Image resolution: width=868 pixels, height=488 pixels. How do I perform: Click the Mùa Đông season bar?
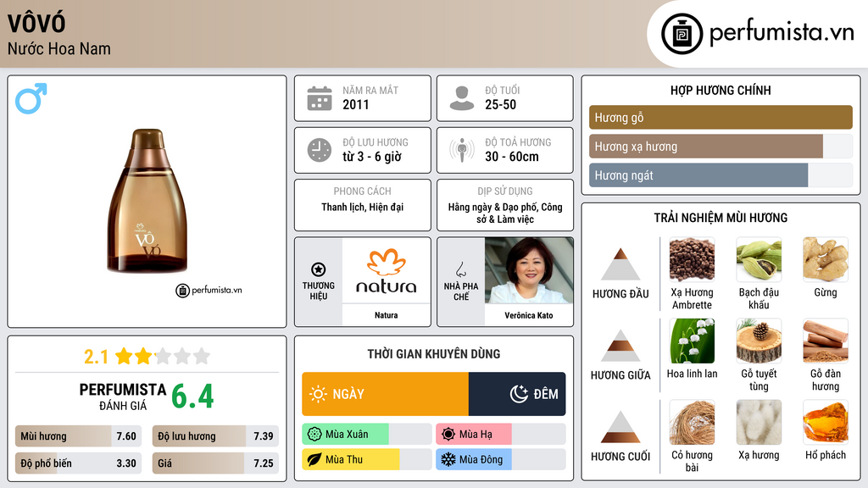point(500,460)
